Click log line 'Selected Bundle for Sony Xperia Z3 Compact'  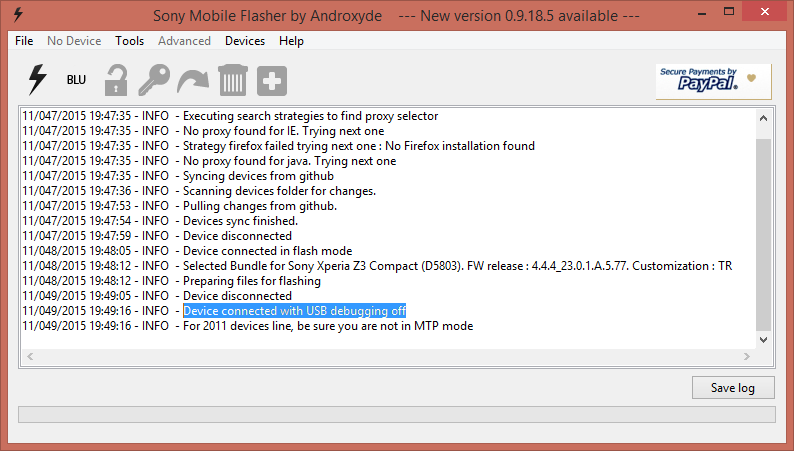point(377,266)
